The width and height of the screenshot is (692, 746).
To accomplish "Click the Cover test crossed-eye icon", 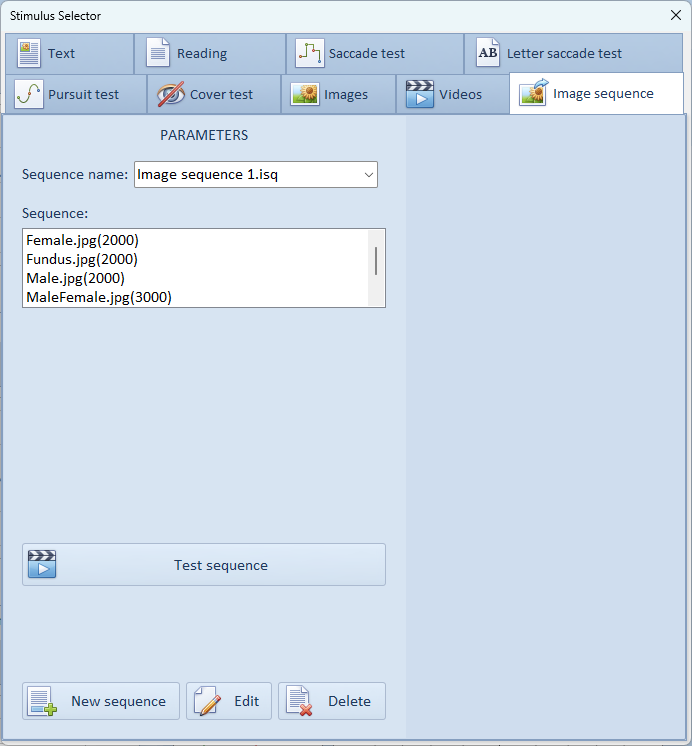I will coord(171,95).
